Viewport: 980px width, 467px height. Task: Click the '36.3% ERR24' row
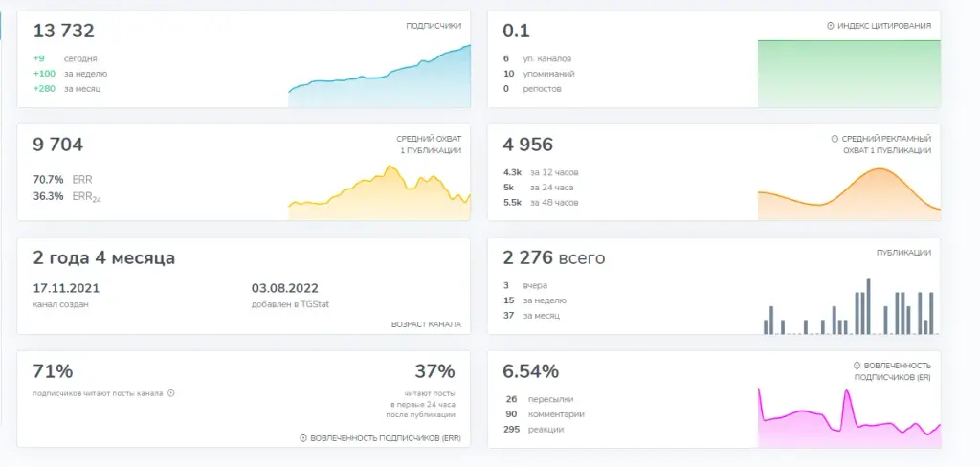coord(68,196)
